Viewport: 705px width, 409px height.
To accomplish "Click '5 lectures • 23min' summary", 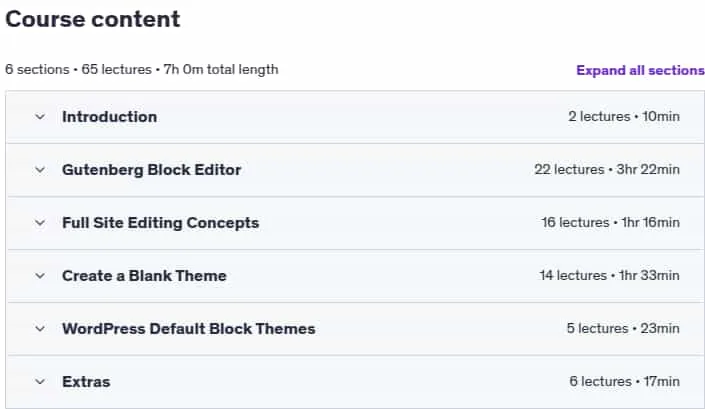I will pyautogui.click(x=623, y=329).
